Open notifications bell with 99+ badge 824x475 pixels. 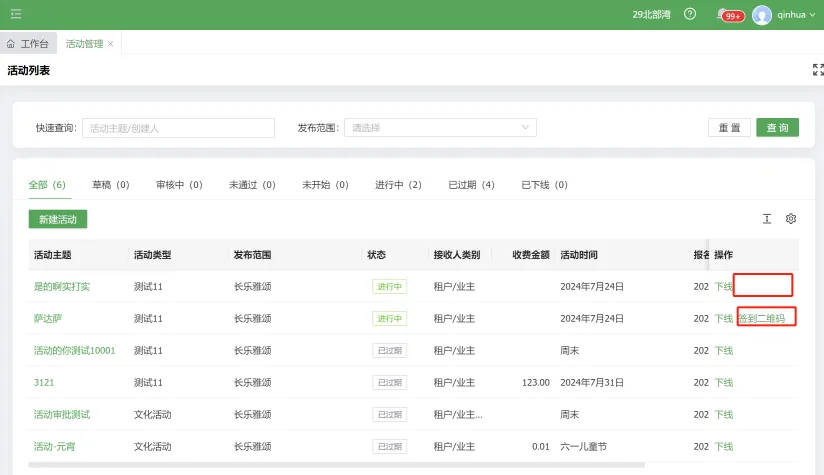coord(730,15)
